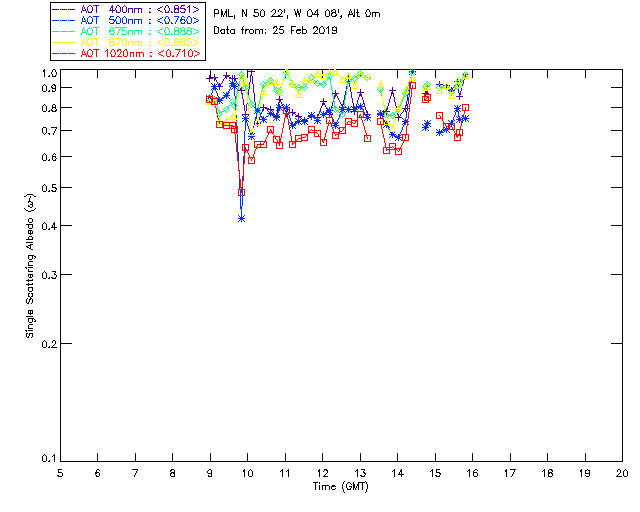Viewport: 640px width, 512px height.
Task: Click y-axis tick label 0.1
Action: [49, 459]
